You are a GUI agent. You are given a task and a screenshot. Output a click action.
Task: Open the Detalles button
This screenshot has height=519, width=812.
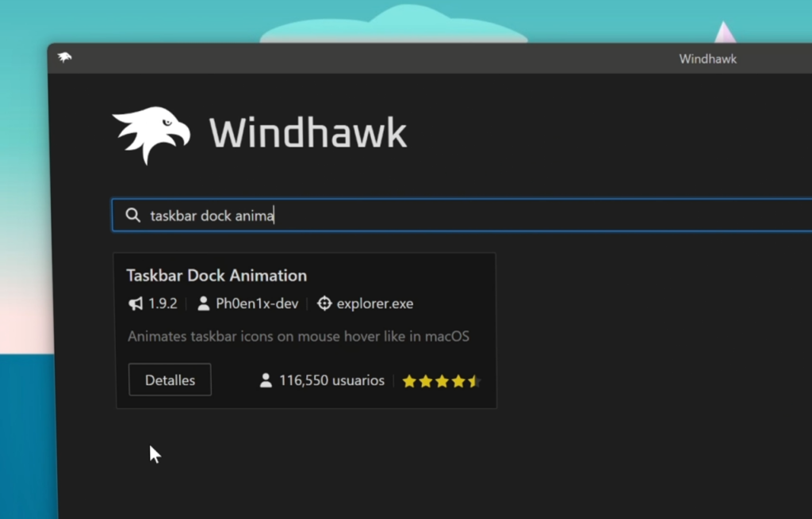coord(170,380)
